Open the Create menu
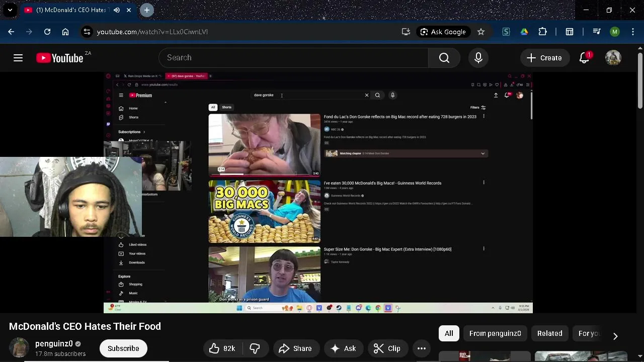The height and width of the screenshot is (362, 644). pyautogui.click(x=544, y=58)
